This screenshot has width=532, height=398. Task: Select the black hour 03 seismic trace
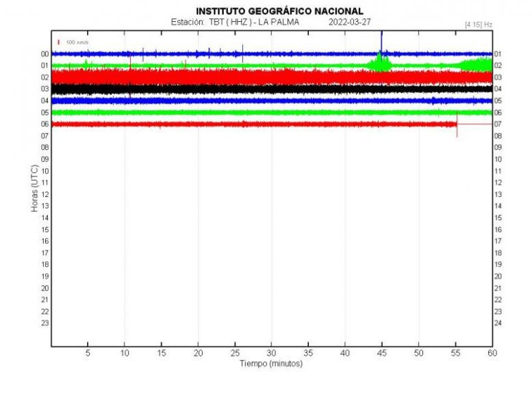205,89
